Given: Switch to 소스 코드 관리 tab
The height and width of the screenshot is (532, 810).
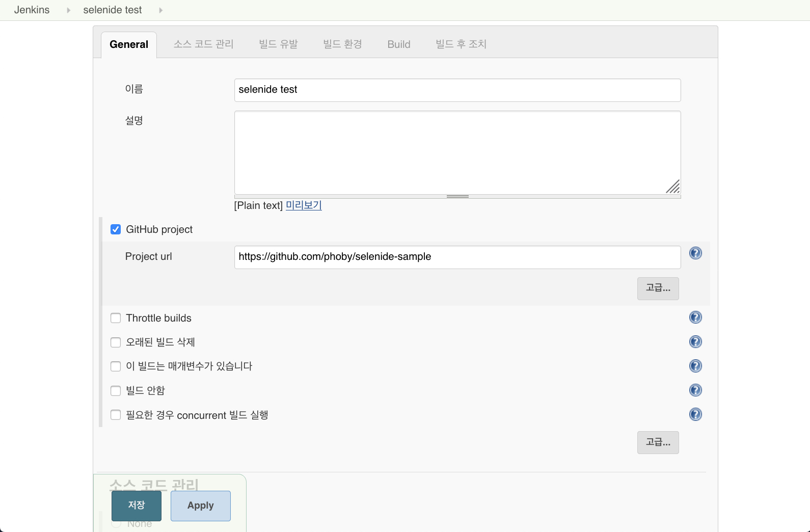Looking at the screenshot, I should (203, 44).
